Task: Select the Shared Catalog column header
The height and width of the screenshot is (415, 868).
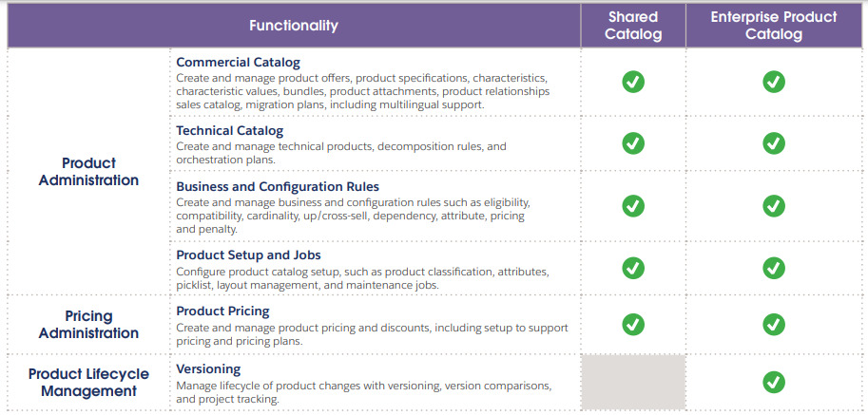Action: (x=634, y=26)
